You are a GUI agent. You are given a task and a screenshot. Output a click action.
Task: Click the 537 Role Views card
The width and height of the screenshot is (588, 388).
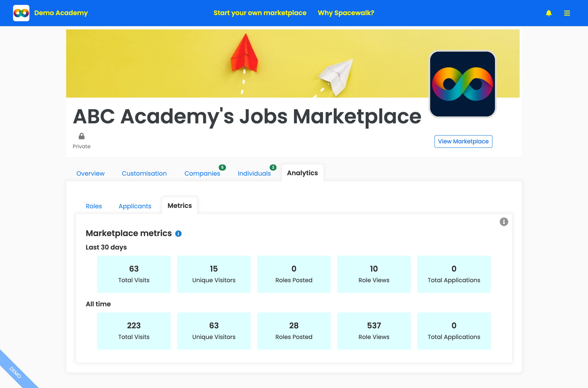tap(374, 331)
